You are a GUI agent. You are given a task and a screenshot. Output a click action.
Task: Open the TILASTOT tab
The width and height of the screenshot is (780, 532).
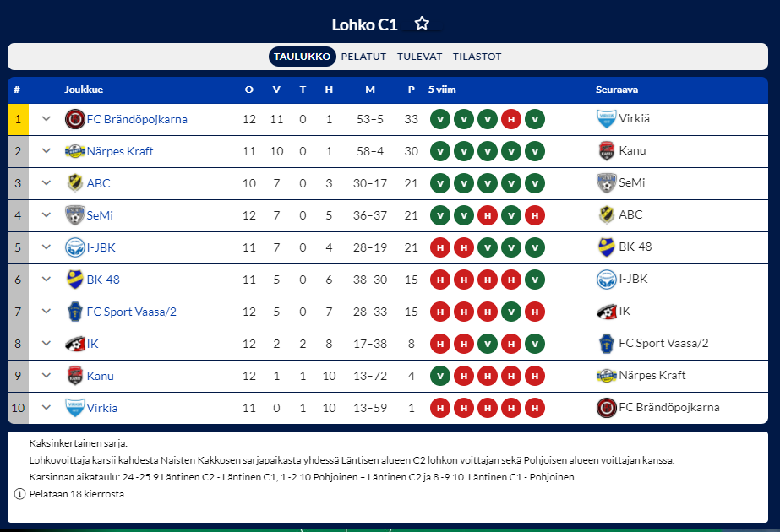(477, 57)
